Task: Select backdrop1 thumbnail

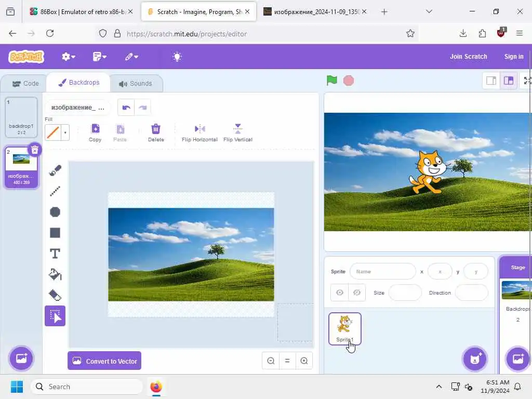Action: pyautogui.click(x=21, y=117)
